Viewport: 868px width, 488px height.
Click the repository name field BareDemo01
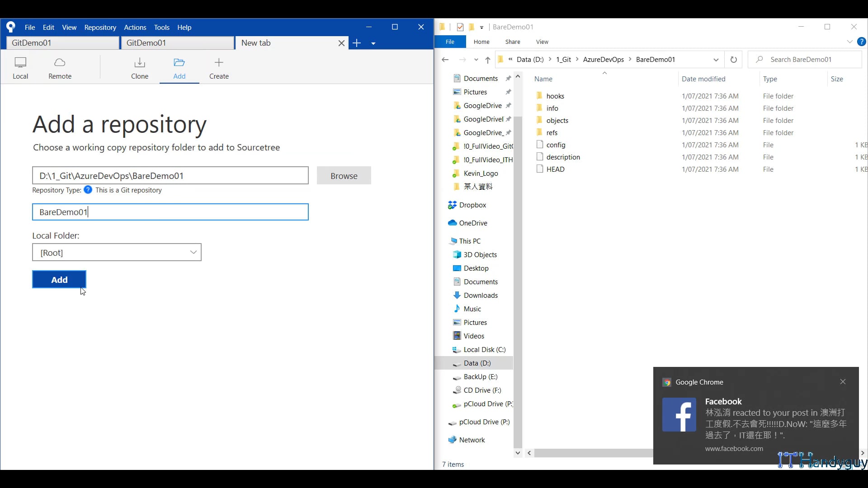tap(170, 212)
